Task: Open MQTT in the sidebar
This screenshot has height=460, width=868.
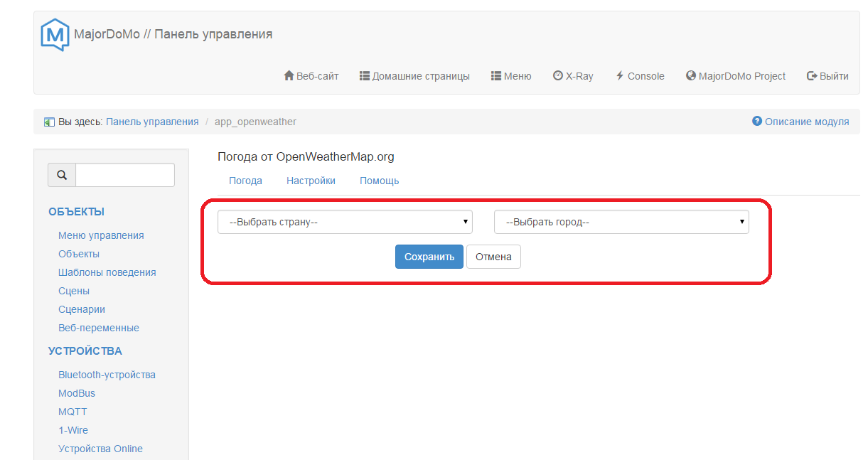Action: pos(73,412)
